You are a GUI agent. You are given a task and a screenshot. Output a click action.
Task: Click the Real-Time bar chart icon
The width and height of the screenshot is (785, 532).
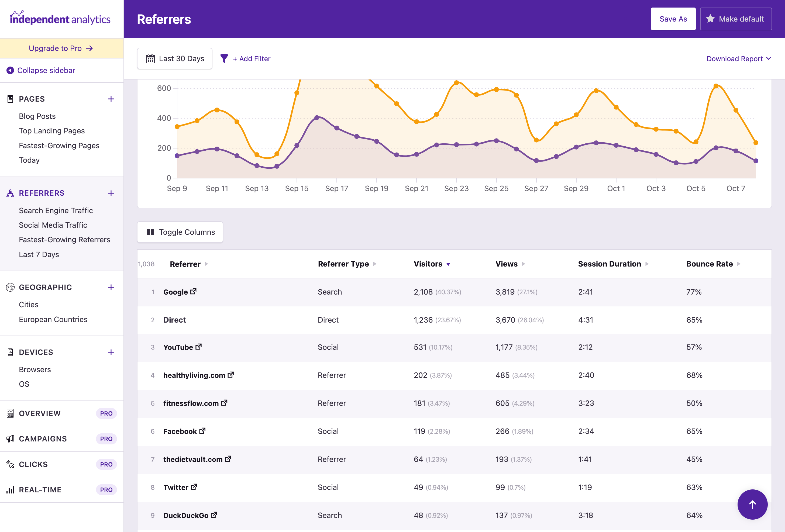pos(10,489)
